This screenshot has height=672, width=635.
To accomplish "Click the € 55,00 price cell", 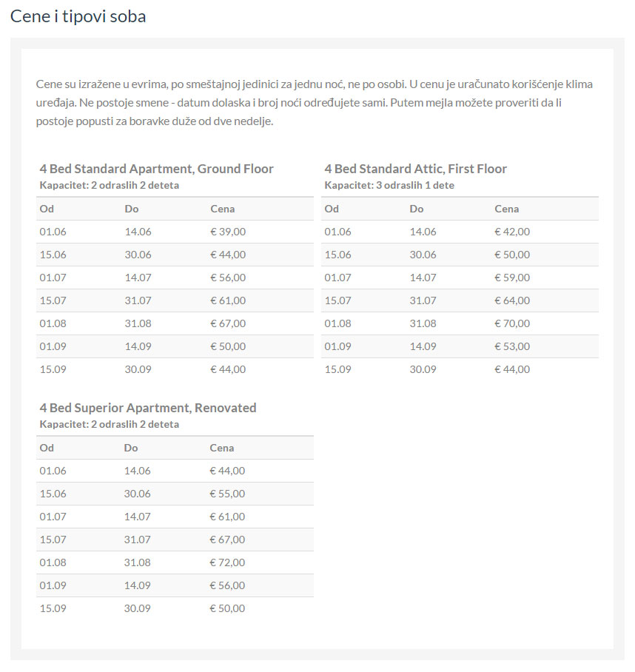I will pyautogui.click(x=228, y=494).
